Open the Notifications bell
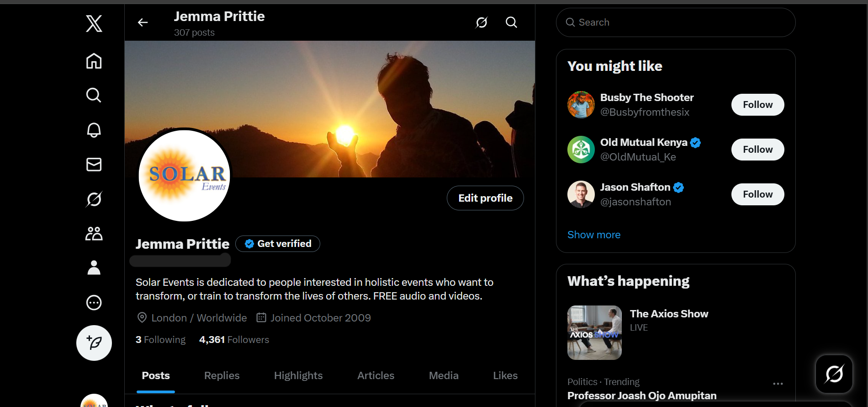 (94, 130)
